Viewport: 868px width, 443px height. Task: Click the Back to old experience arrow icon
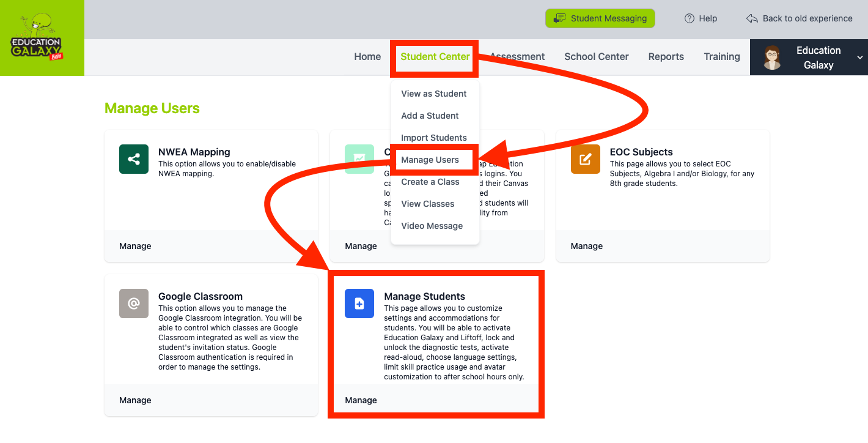point(752,18)
